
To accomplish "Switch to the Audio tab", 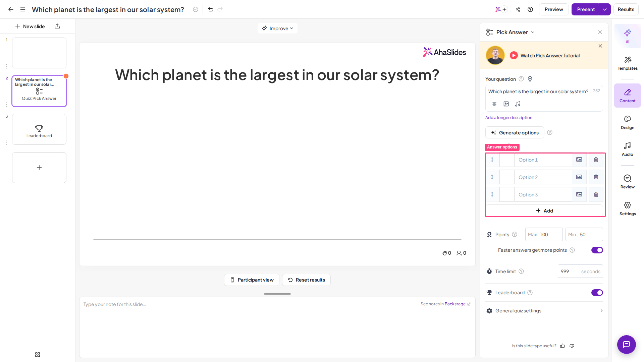I will pyautogui.click(x=627, y=149).
